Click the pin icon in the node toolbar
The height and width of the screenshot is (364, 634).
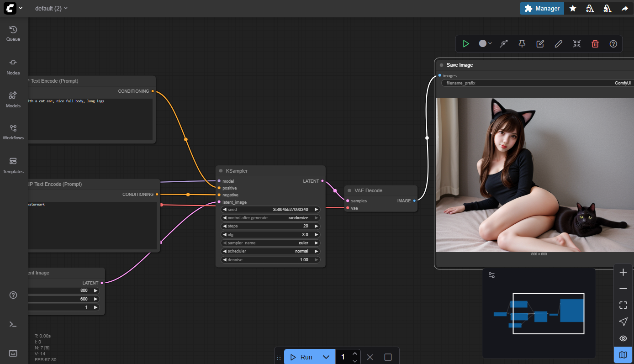pos(522,44)
